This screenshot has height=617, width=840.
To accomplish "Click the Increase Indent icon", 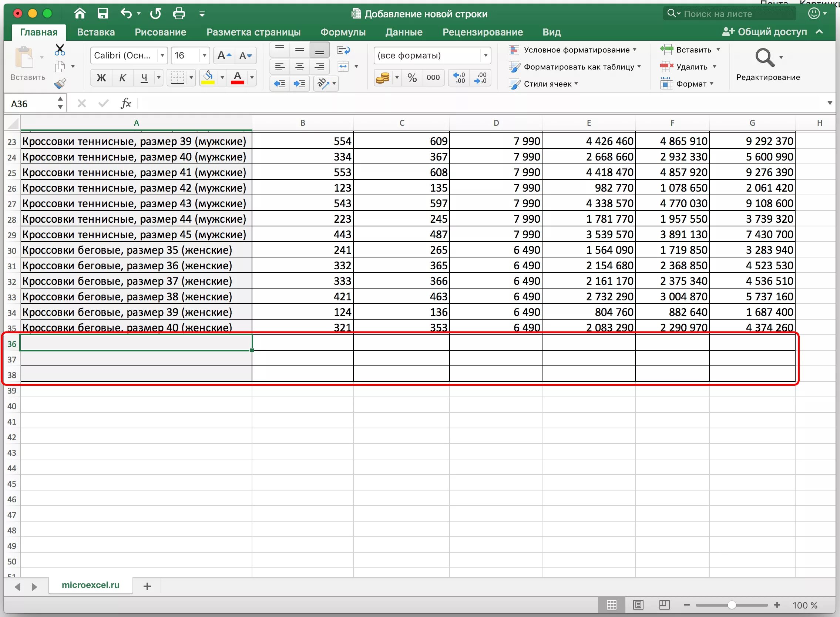I will pos(299,84).
